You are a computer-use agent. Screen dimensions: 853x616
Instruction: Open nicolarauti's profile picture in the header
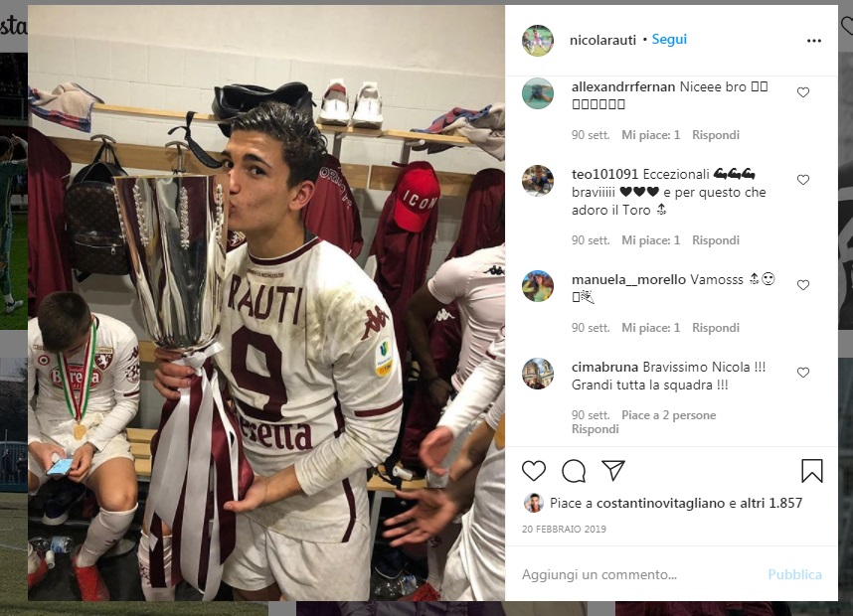pos(538,41)
